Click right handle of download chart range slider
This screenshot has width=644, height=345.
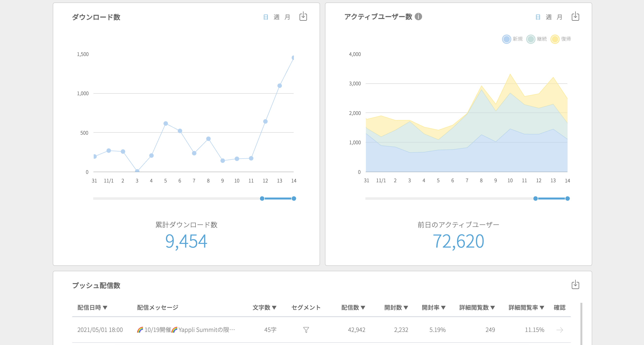tap(294, 199)
